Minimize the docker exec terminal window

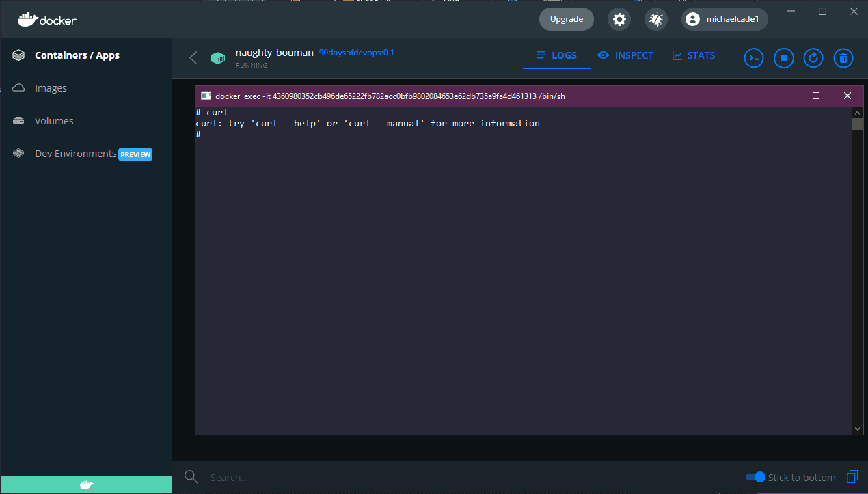pos(785,96)
